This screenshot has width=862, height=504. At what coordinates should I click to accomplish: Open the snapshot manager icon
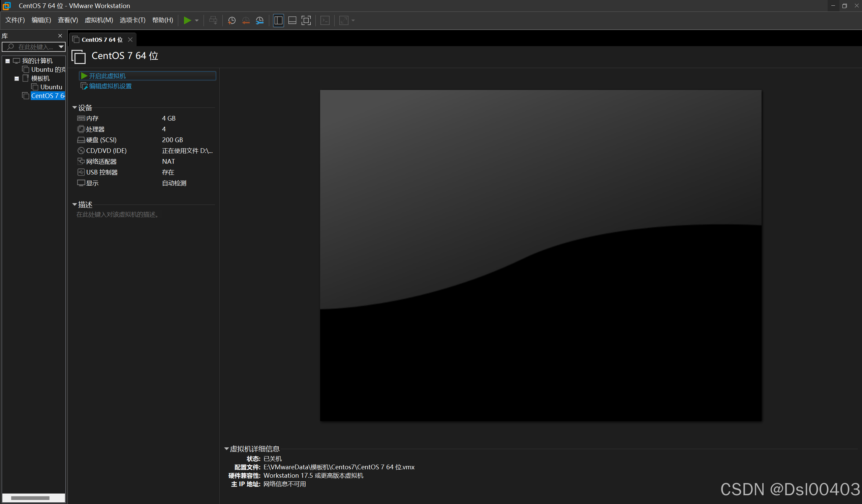click(259, 21)
